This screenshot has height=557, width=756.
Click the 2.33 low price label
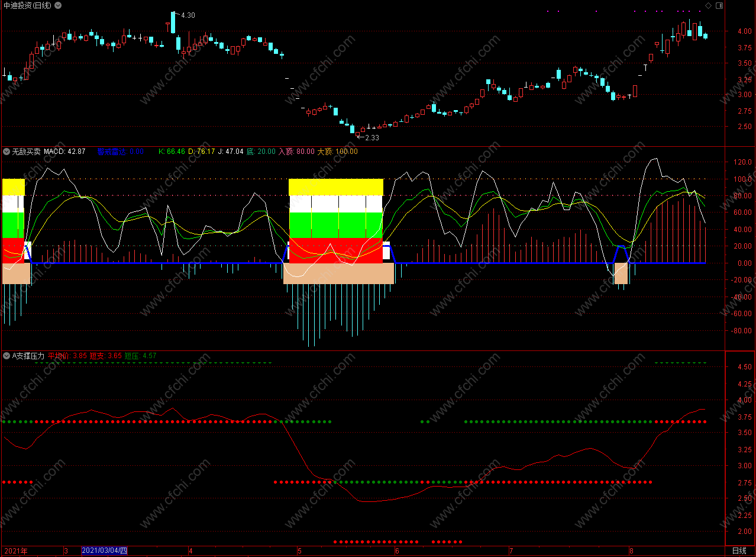[371, 138]
